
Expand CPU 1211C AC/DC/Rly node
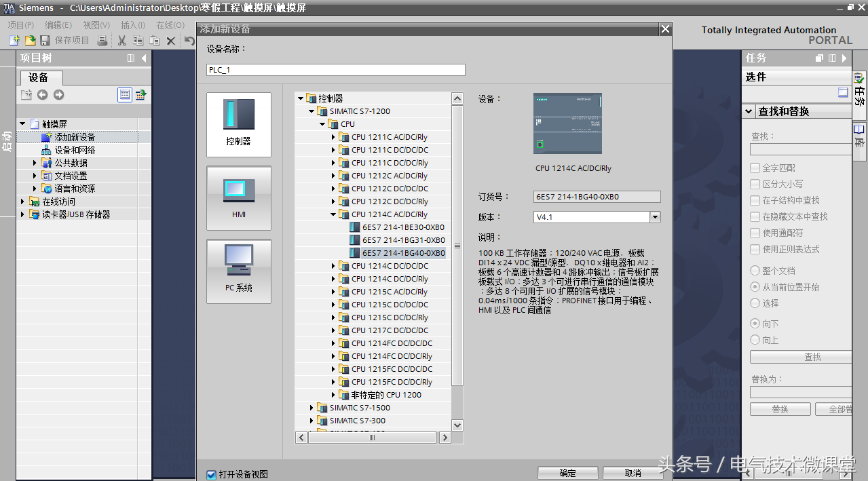tap(333, 137)
